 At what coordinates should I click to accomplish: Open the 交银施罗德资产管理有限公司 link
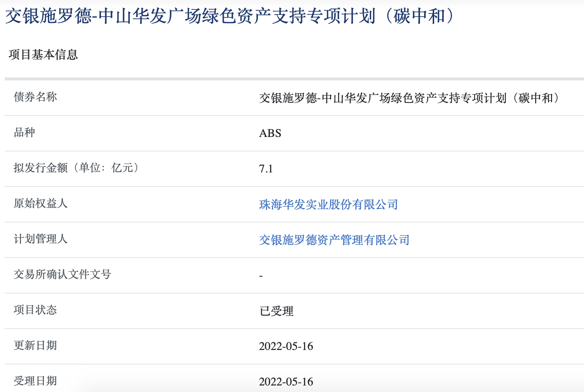(x=334, y=239)
